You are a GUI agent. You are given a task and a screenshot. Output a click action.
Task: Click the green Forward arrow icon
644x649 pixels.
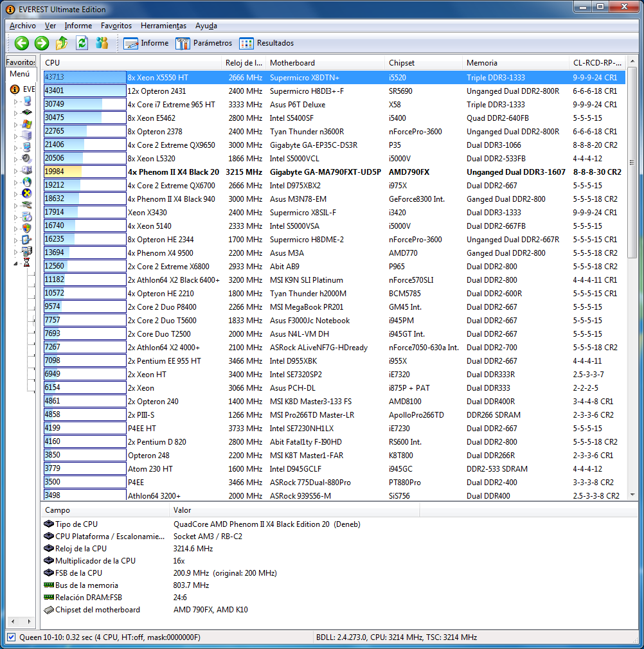click(x=42, y=43)
